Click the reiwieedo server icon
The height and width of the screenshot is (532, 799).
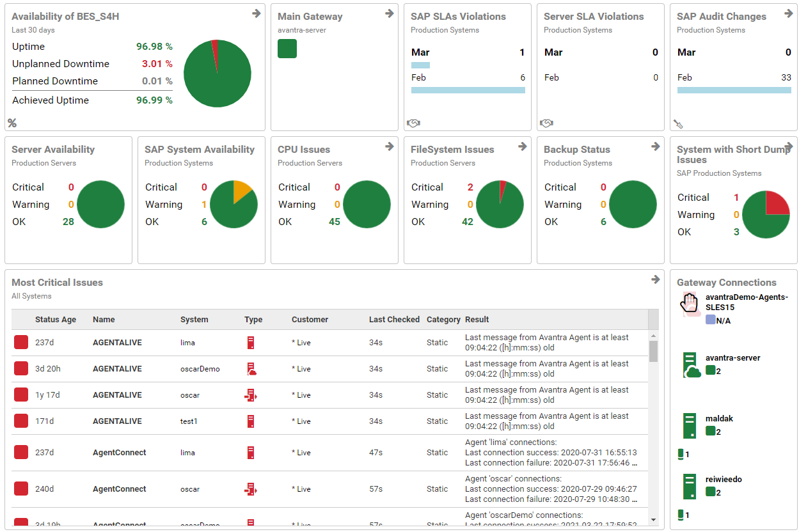(689, 486)
